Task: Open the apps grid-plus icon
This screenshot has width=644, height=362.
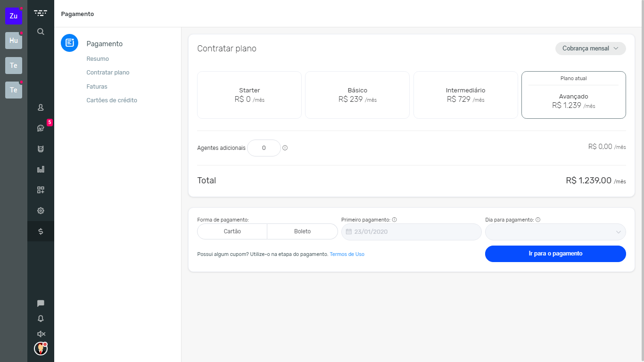Action: click(41, 190)
